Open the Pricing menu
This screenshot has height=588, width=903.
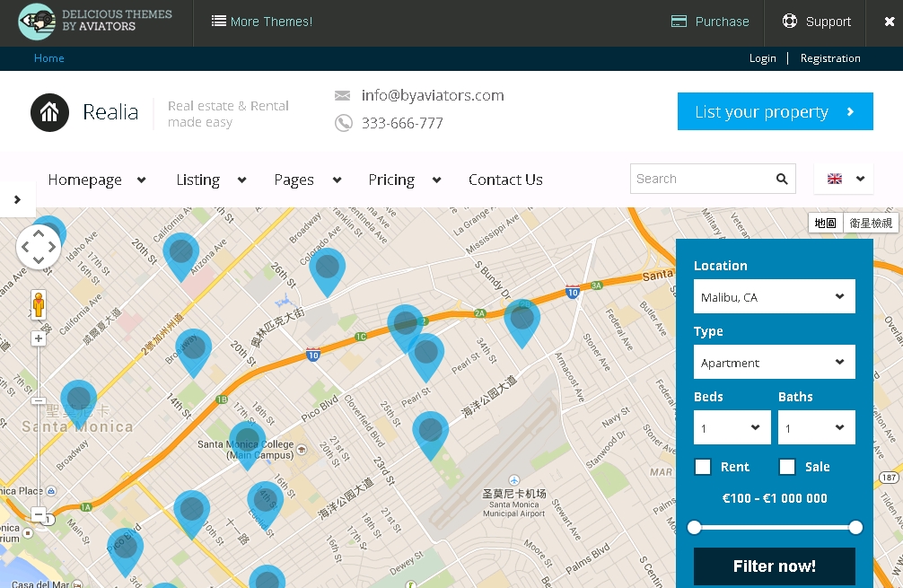[404, 180]
